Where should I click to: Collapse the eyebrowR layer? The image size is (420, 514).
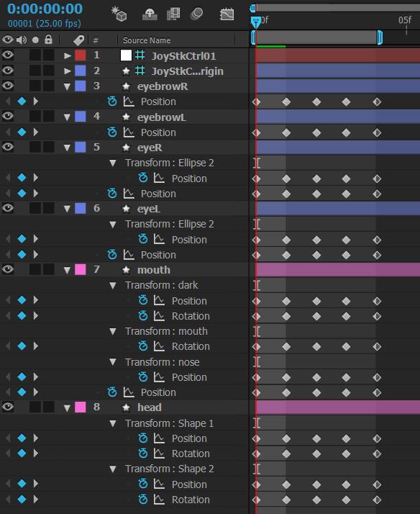[67, 86]
